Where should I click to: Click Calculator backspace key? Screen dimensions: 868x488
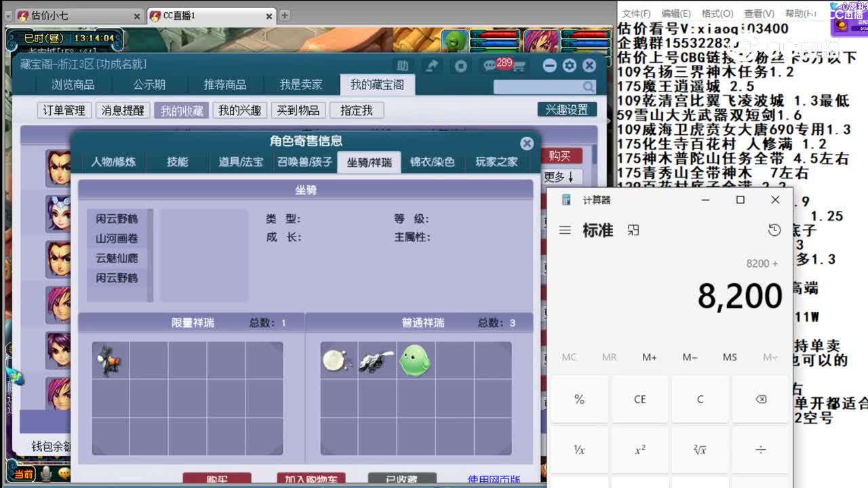point(761,399)
